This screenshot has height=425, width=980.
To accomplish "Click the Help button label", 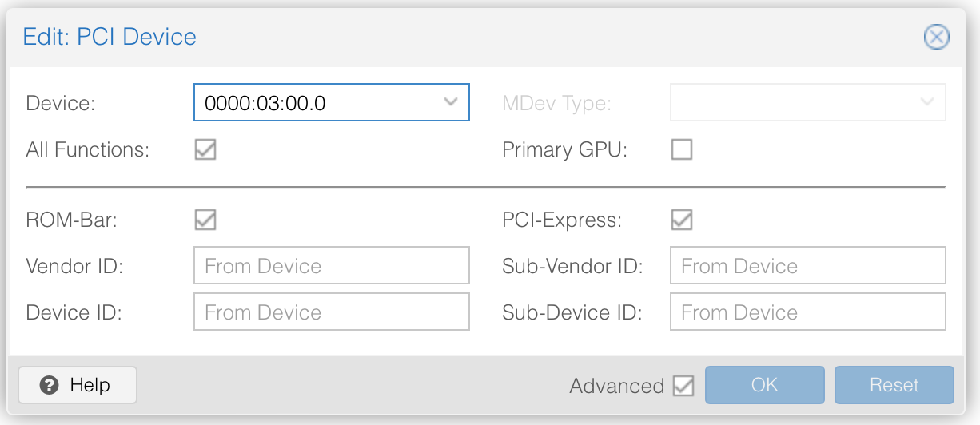I will click(x=90, y=385).
